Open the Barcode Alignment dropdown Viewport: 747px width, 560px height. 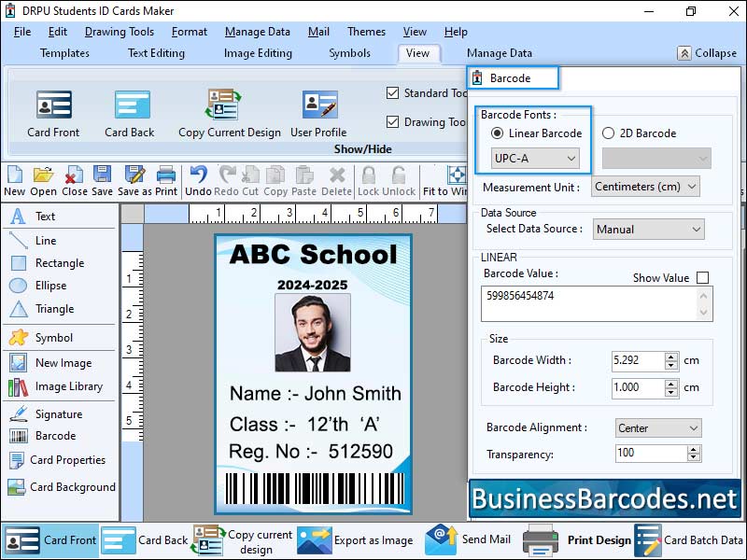coord(657,427)
